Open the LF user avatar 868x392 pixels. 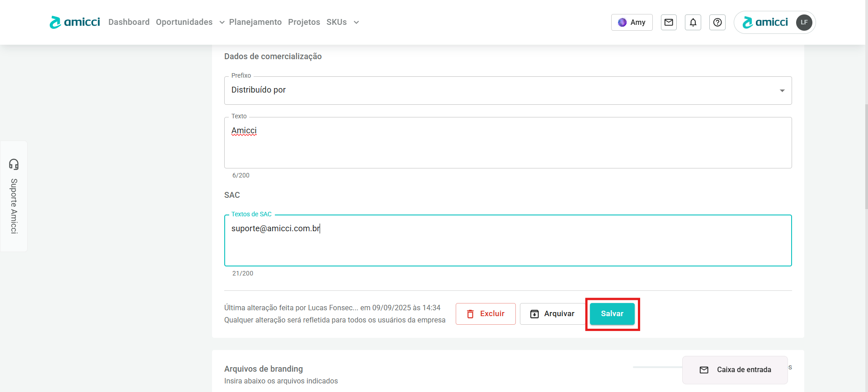coord(804,22)
